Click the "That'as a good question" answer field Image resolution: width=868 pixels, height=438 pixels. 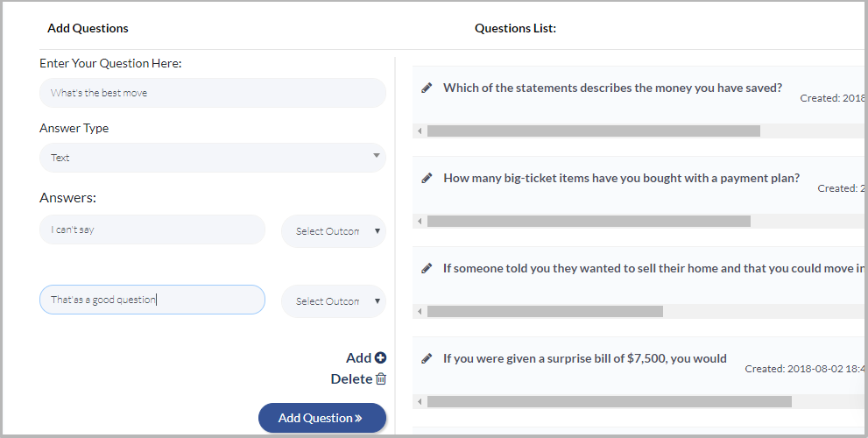click(x=152, y=300)
